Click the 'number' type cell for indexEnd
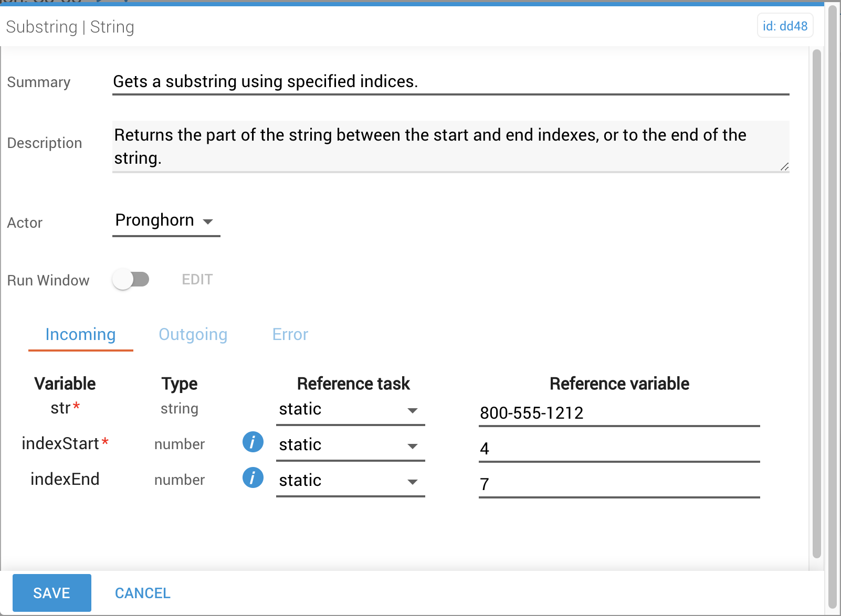841x616 pixels. (180, 480)
